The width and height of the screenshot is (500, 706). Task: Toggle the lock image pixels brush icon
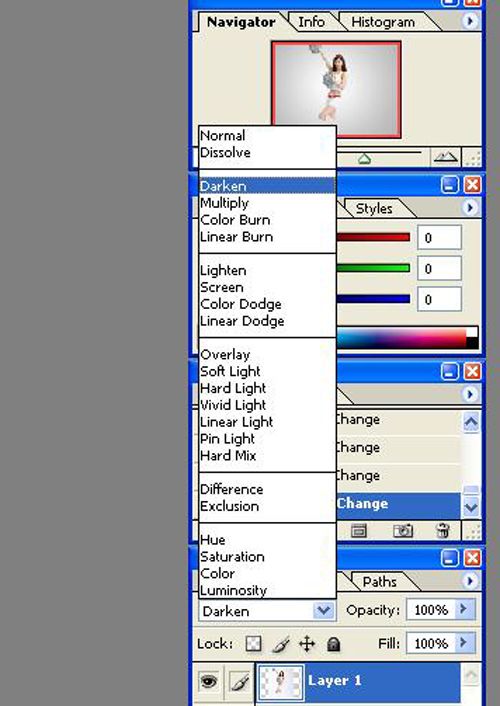281,644
